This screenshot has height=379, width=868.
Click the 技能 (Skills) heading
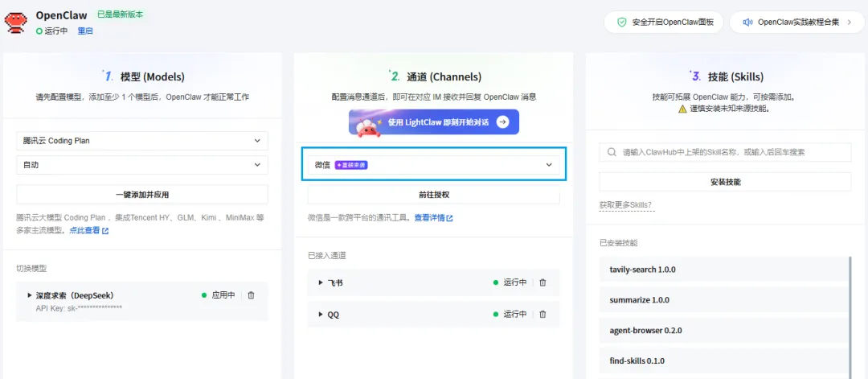(734, 77)
